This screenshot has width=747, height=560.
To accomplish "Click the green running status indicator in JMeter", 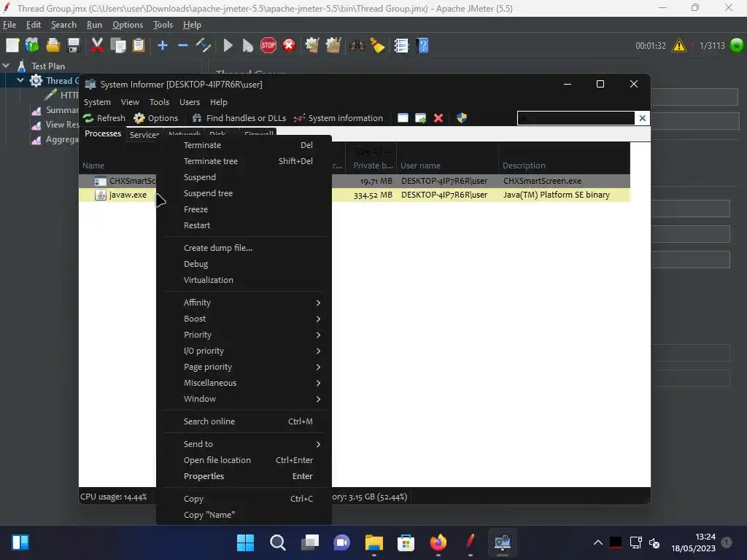I will 737,46.
